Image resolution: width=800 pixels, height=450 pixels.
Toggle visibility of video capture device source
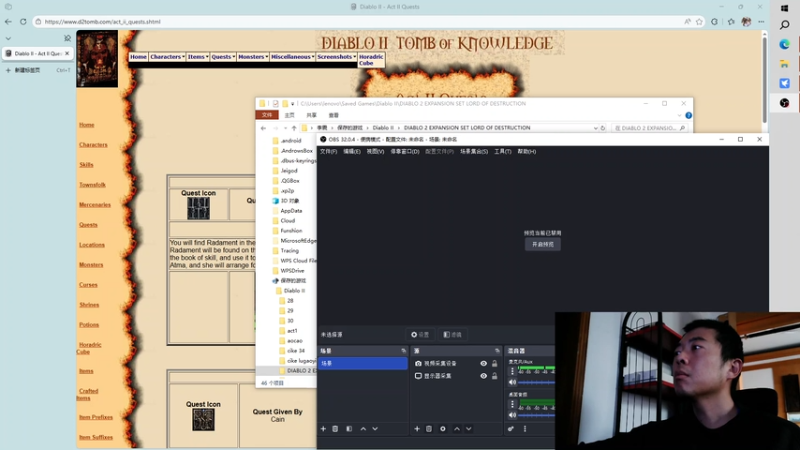pyautogui.click(x=483, y=364)
